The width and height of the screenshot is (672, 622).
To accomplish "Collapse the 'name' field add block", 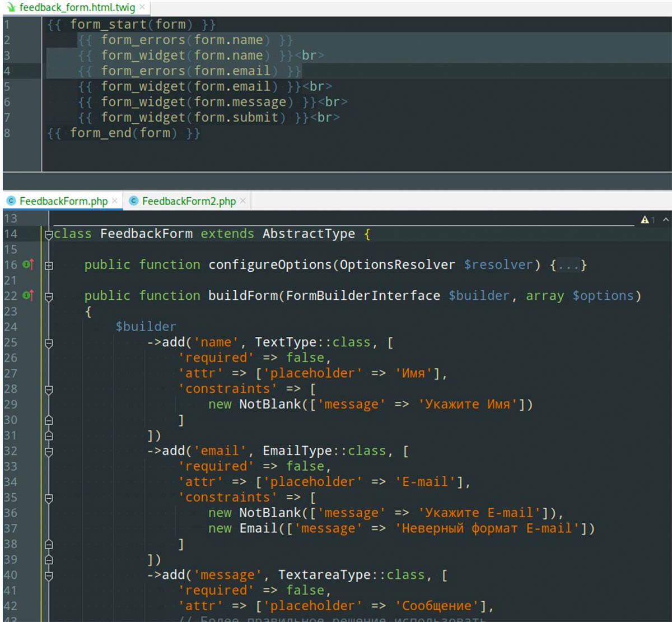I will click(x=49, y=343).
